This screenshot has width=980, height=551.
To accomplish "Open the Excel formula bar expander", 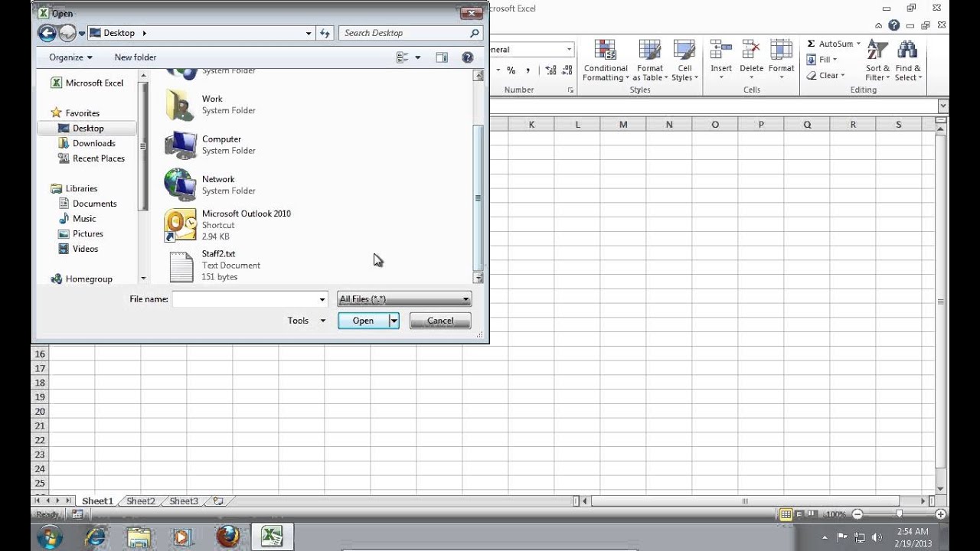I will [x=942, y=106].
